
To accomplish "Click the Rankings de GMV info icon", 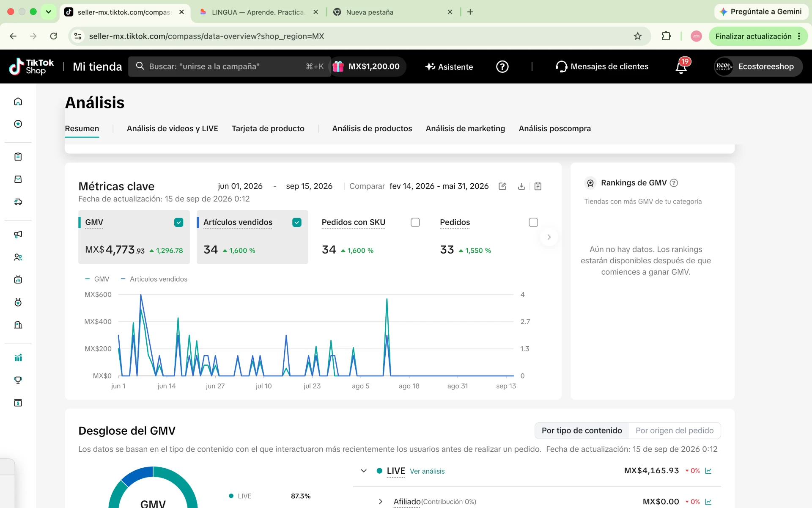I will 674,183.
